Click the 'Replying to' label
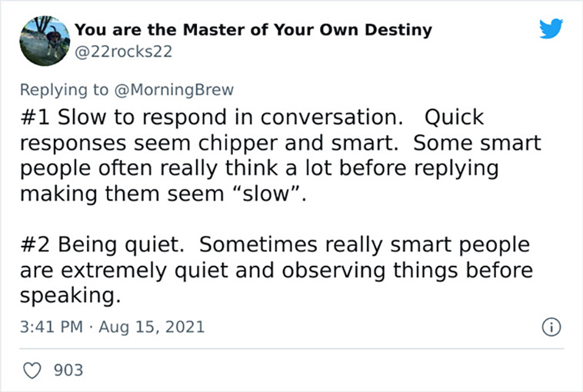The width and height of the screenshot is (583, 392). (64, 90)
